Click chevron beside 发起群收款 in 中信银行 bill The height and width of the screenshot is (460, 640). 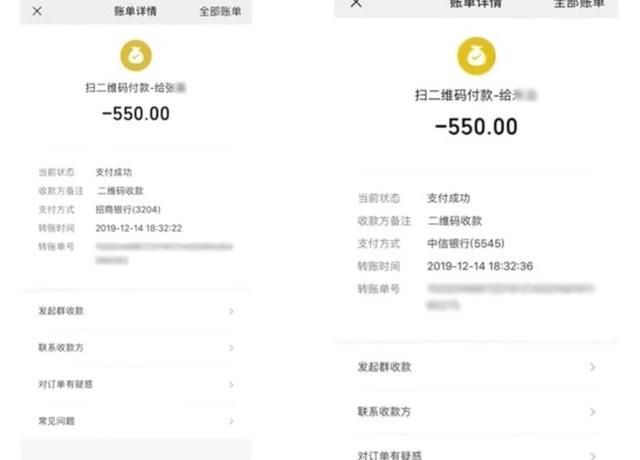coord(593,367)
